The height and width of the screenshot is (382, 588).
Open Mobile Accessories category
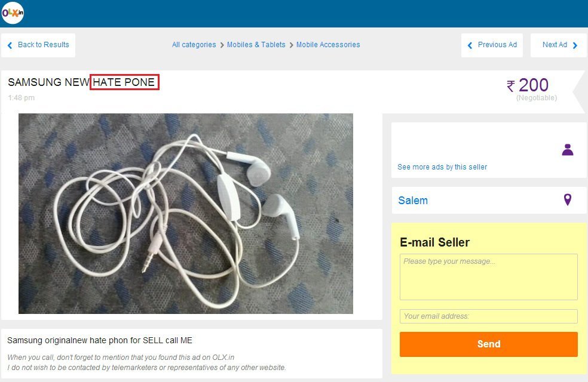pyautogui.click(x=328, y=45)
